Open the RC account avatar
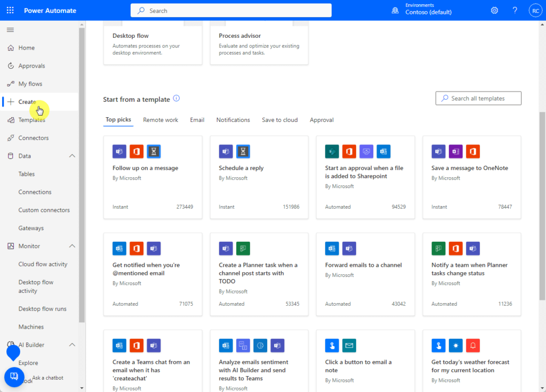Image resolution: width=546 pixels, height=392 pixels. pyautogui.click(x=535, y=11)
